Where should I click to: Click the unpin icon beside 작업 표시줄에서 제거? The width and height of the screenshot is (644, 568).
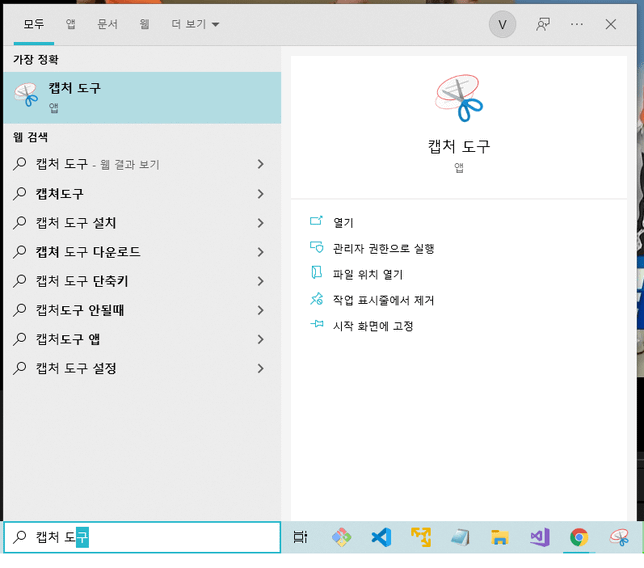click(x=316, y=299)
